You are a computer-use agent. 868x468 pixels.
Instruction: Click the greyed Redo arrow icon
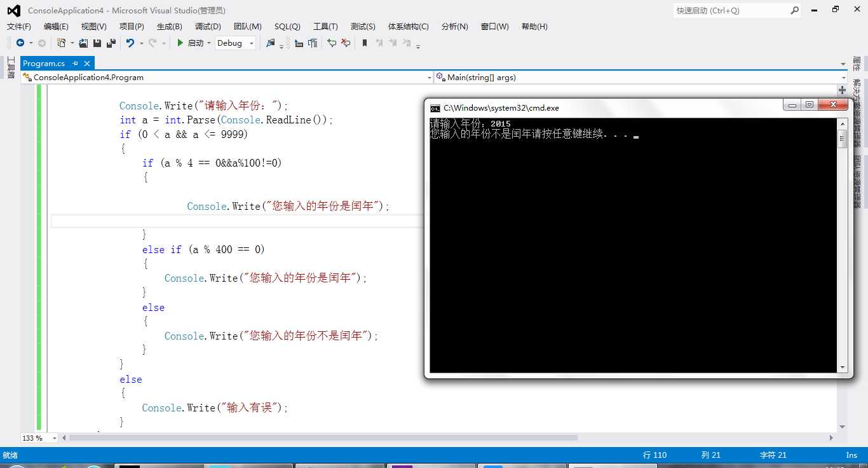(x=153, y=43)
